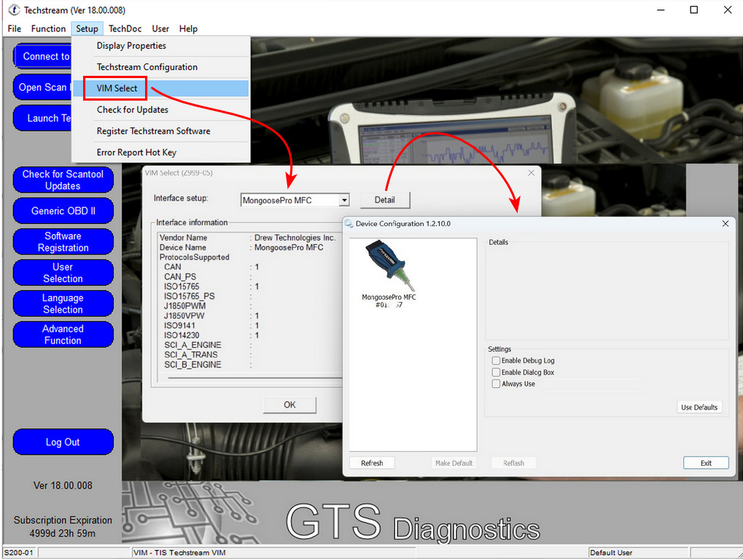Check the Always Use option
The image size is (743, 560).
pyautogui.click(x=496, y=384)
